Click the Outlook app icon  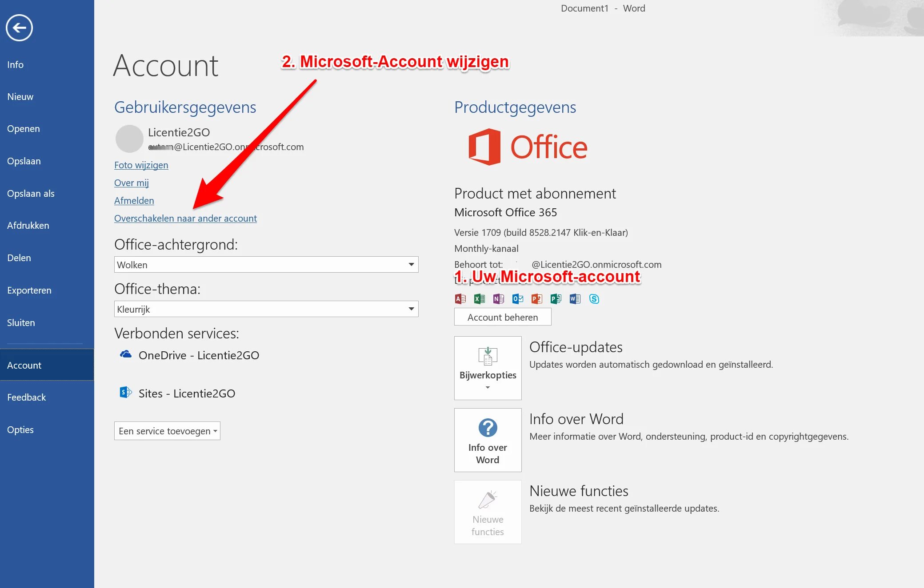point(517,299)
